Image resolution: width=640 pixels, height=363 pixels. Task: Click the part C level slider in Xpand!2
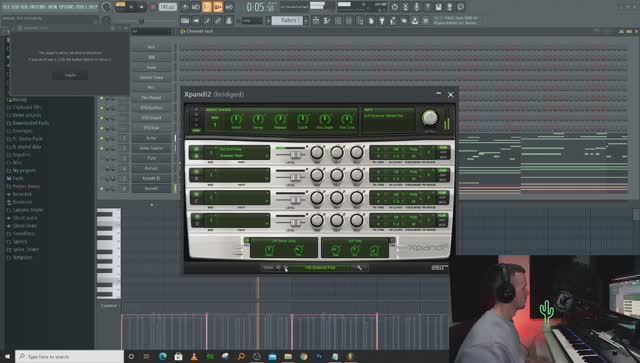tap(295, 200)
